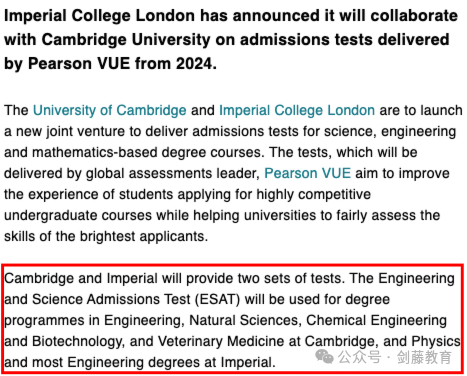
Task: Open the Imperial College London teal link
Action: tap(297, 110)
